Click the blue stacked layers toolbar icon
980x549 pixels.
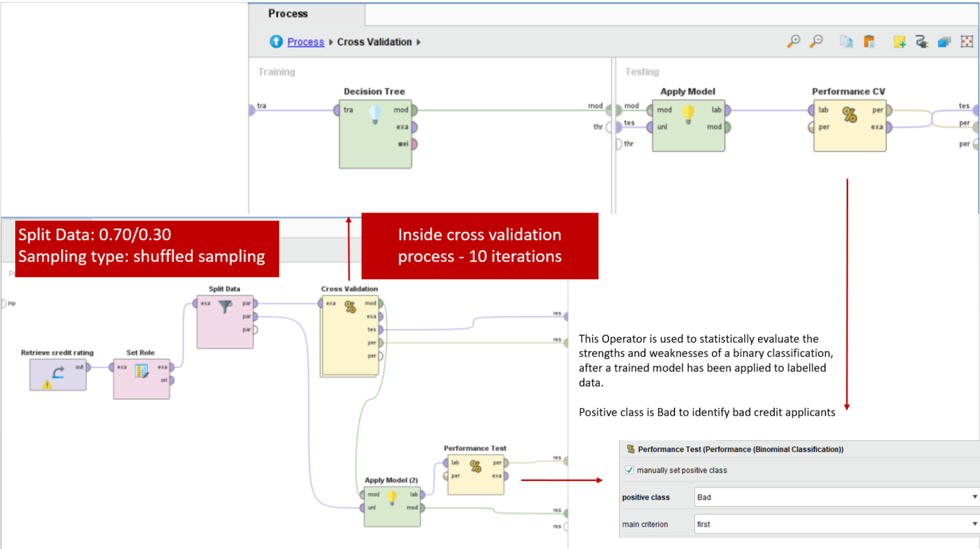pos(944,42)
